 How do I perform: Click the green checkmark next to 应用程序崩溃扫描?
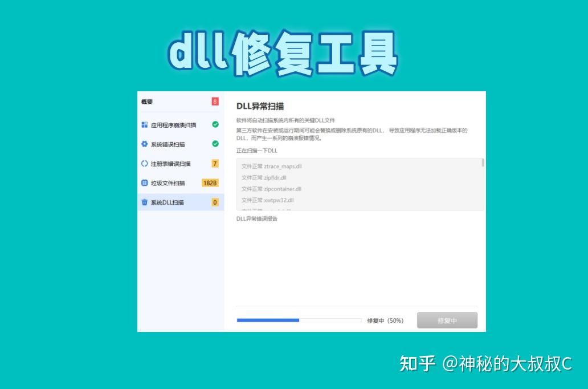pos(215,125)
